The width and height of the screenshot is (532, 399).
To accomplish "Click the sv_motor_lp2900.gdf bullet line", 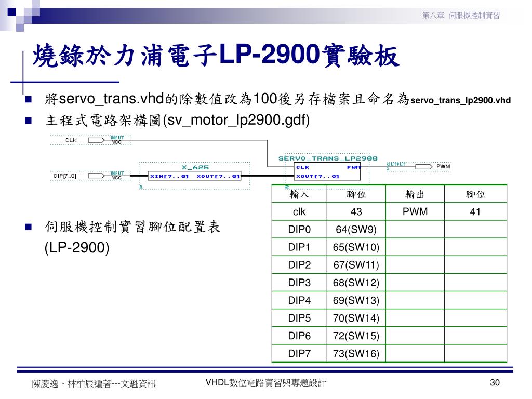I will 178,120.
